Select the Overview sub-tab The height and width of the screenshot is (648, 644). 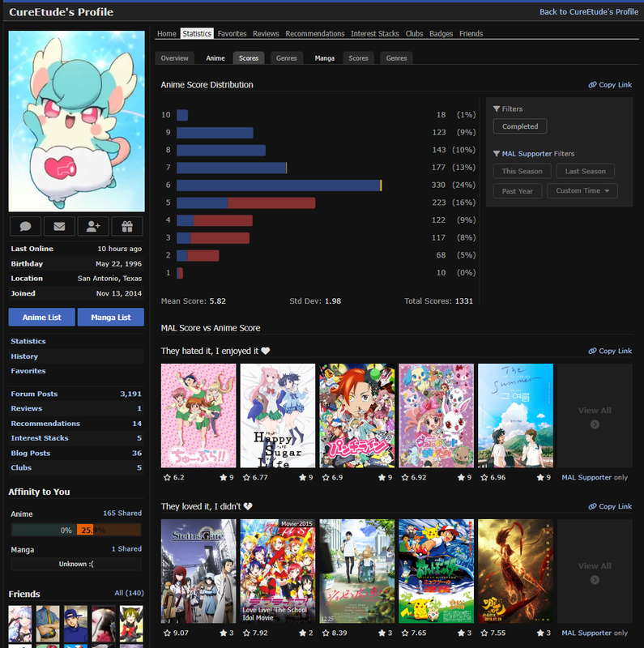click(x=174, y=58)
